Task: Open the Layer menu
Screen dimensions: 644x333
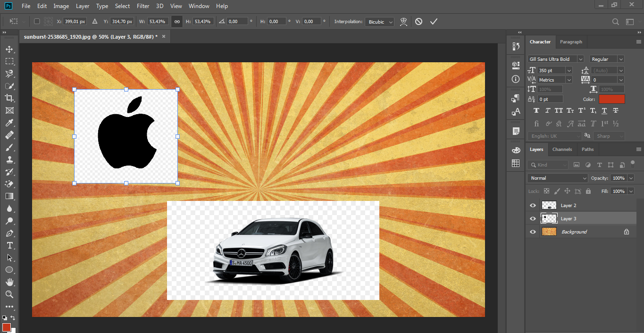Action: point(83,6)
